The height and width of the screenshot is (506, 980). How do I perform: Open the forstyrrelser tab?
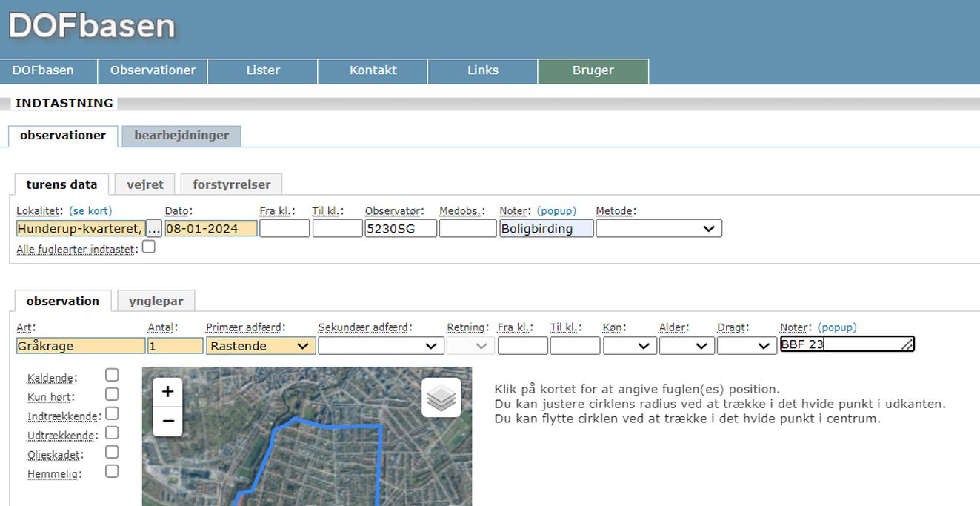231,184
